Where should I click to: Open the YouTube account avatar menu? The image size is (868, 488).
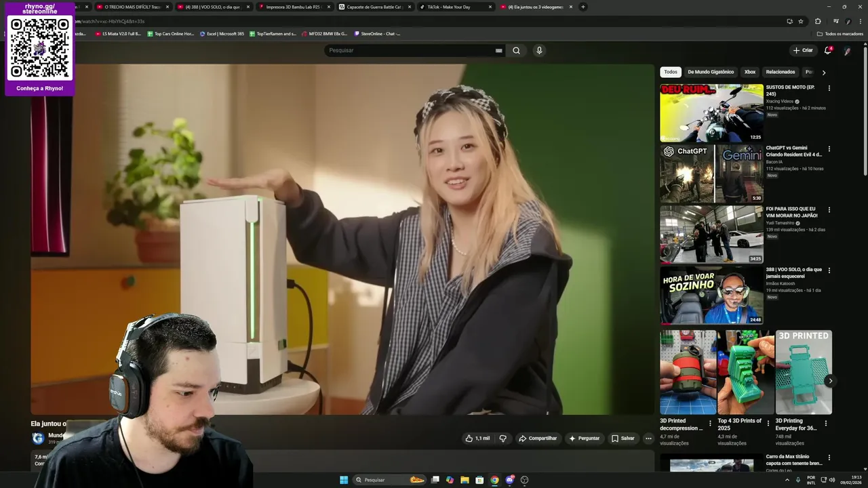847,50
